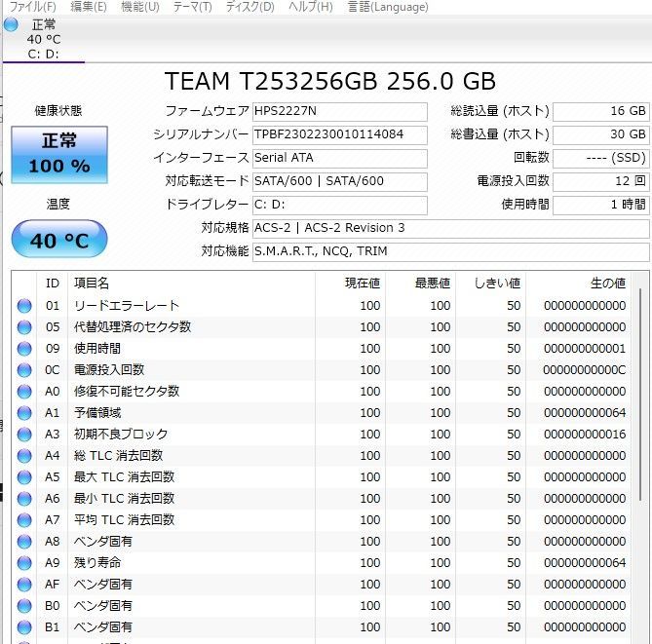652x644 pixels.
Task: Click the 現在値 column header
Action: click(350, 284)
